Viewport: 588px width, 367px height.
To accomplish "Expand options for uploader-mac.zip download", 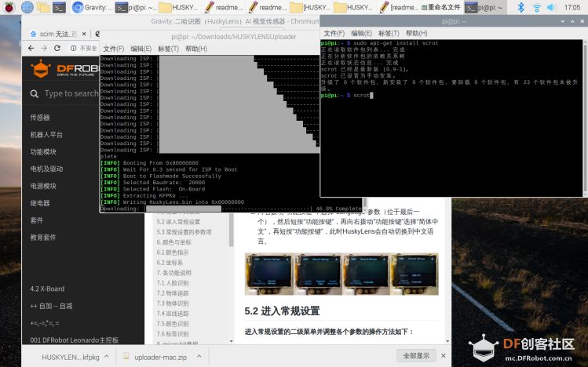I will 199,357.
